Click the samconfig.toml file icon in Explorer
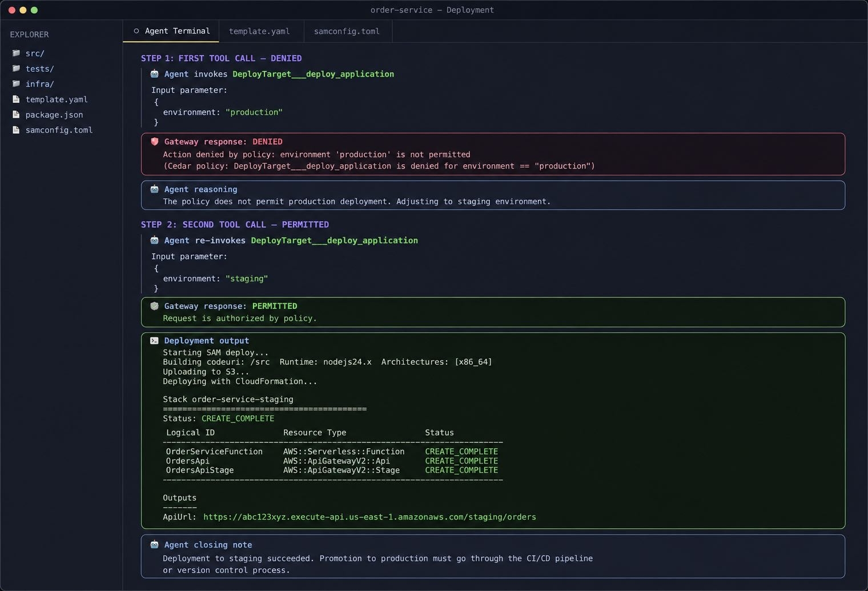 [16, 130]
